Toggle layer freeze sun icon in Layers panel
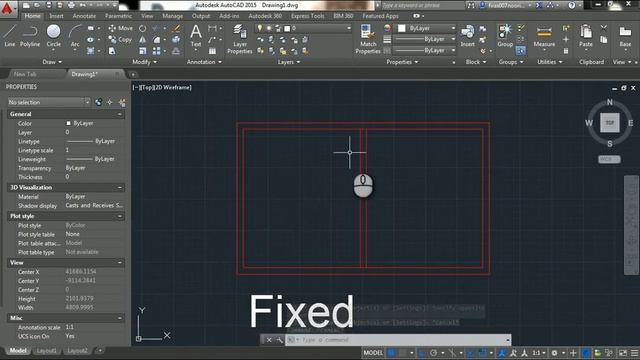This screenshot has height=360, width=640. [269, 28]
